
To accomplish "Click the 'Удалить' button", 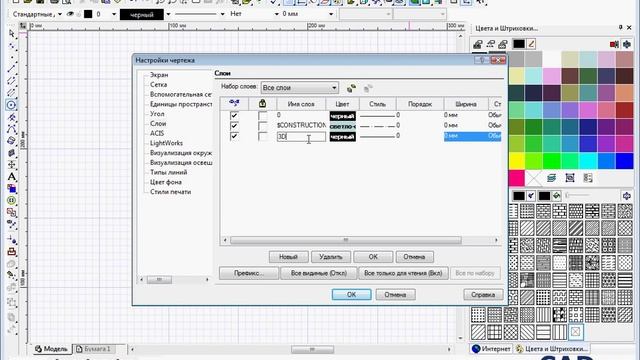I will [331, 257].
